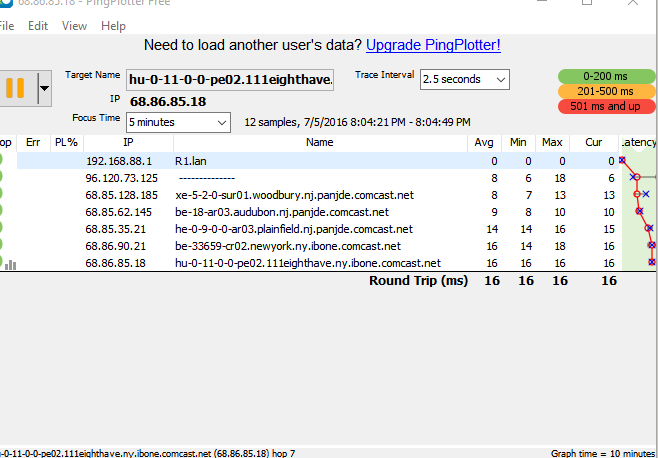658x458 pixels.
Task: Click the Target Name input field
Action: coord(230,80)
